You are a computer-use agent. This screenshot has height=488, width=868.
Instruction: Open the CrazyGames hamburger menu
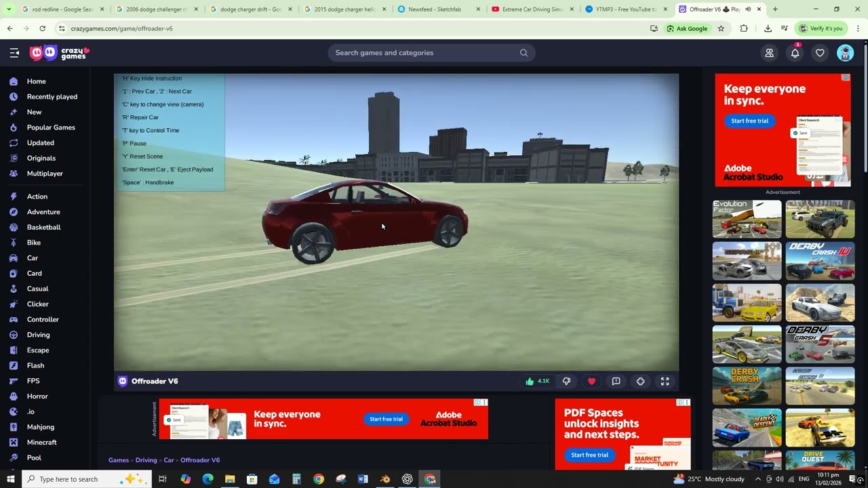pos(14,53)
